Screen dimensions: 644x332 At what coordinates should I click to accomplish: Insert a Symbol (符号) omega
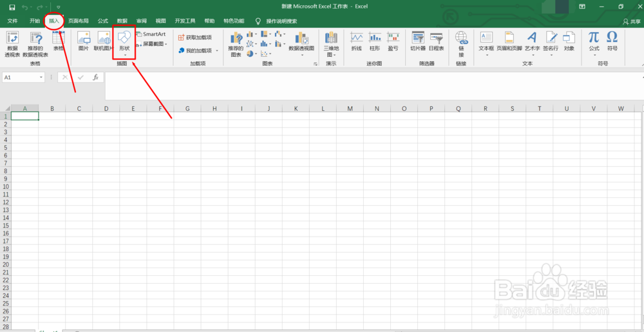pyautogui.click(x=612, y=41)
